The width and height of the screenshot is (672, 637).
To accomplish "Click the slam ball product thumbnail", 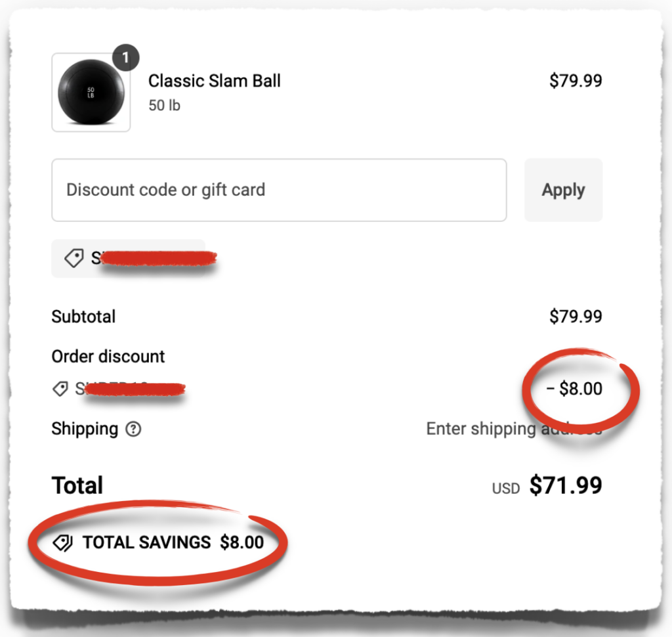I will pos(91,92).
